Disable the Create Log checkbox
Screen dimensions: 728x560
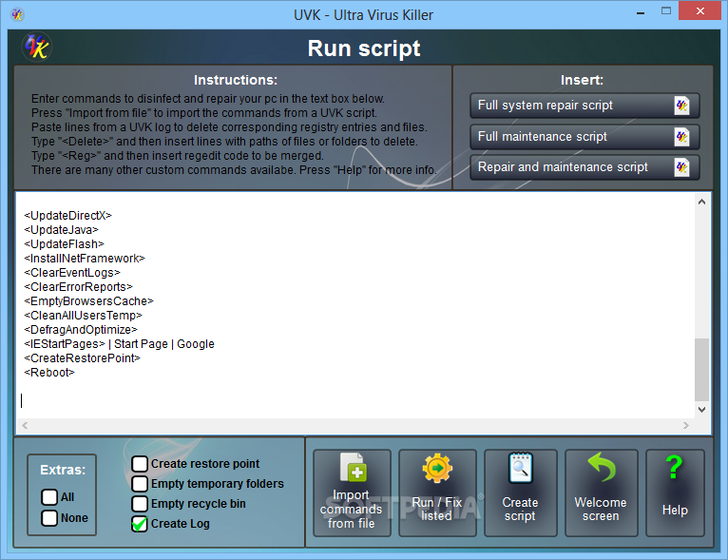(140, 524)
